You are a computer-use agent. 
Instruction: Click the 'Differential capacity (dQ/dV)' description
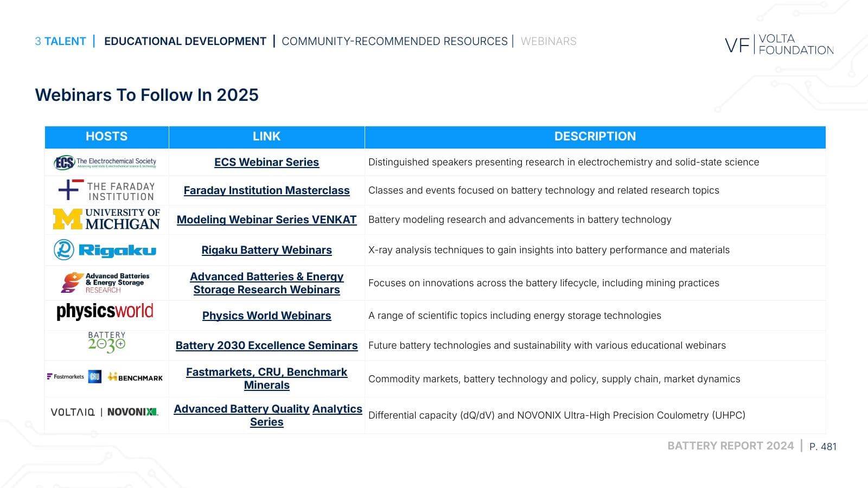coord(557,415)
